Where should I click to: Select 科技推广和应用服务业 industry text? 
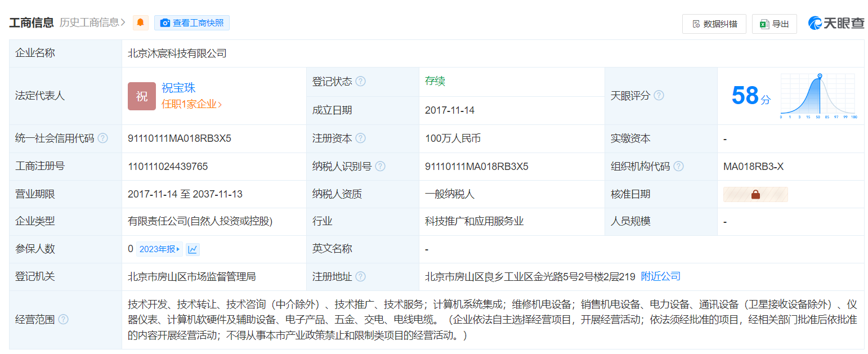[x=475, y=221]
